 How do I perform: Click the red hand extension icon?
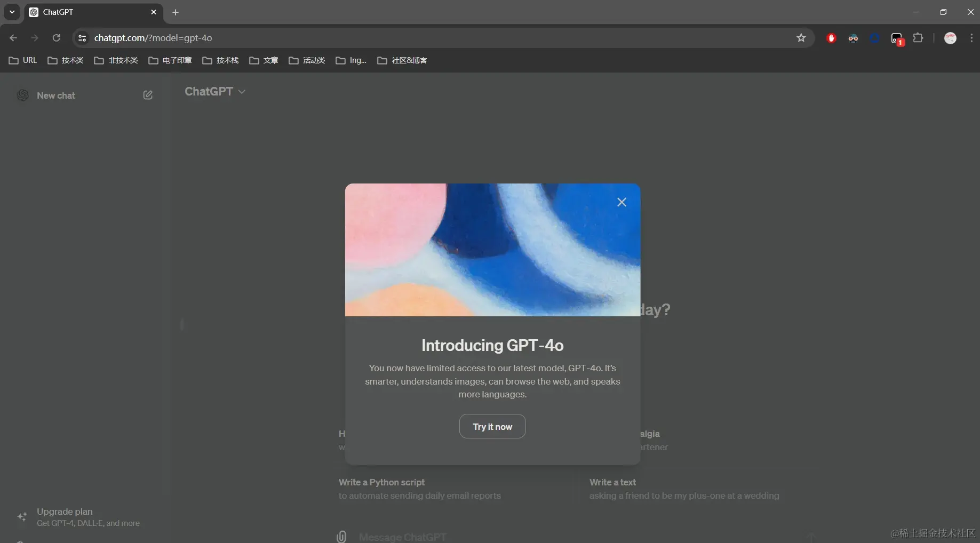pyautogui.click(x=831, y=38)
